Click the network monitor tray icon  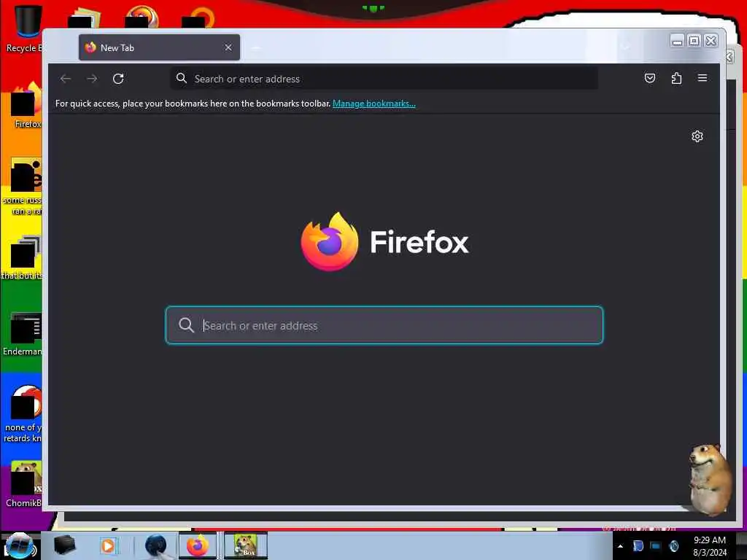click(x=656, y=546)
